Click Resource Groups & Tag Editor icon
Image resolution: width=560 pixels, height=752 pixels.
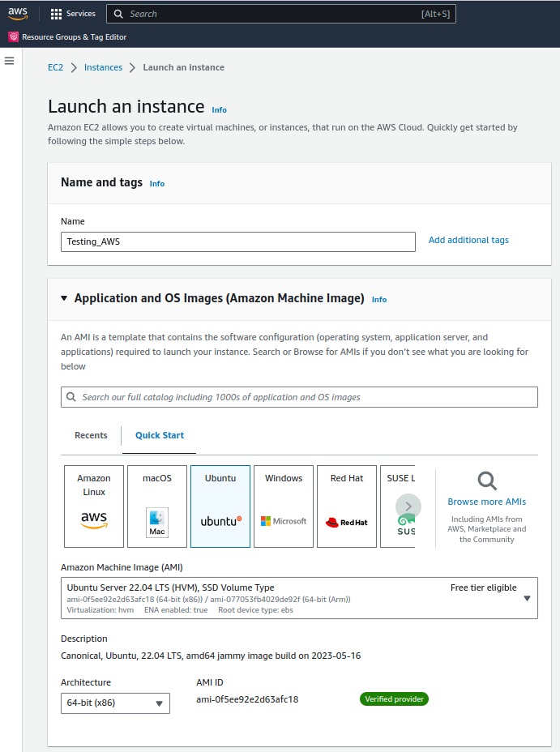pos(14,37)
